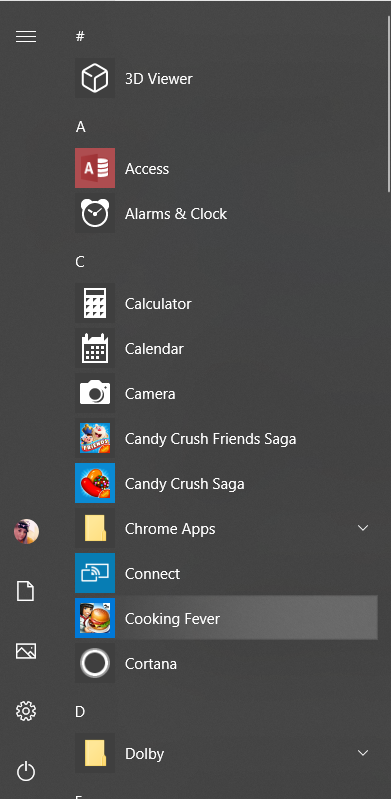391x799 pixels.
Task: Click the Cooking Fever burger icon
Action: [x=95, y=618]
